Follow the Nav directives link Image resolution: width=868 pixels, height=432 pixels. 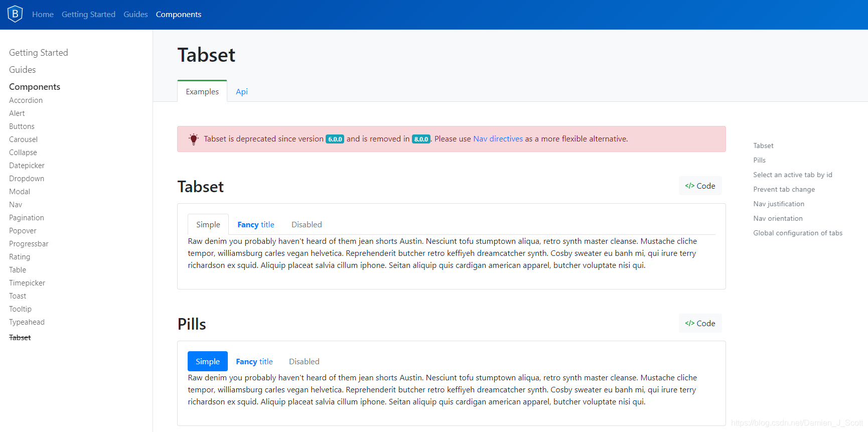498,139
